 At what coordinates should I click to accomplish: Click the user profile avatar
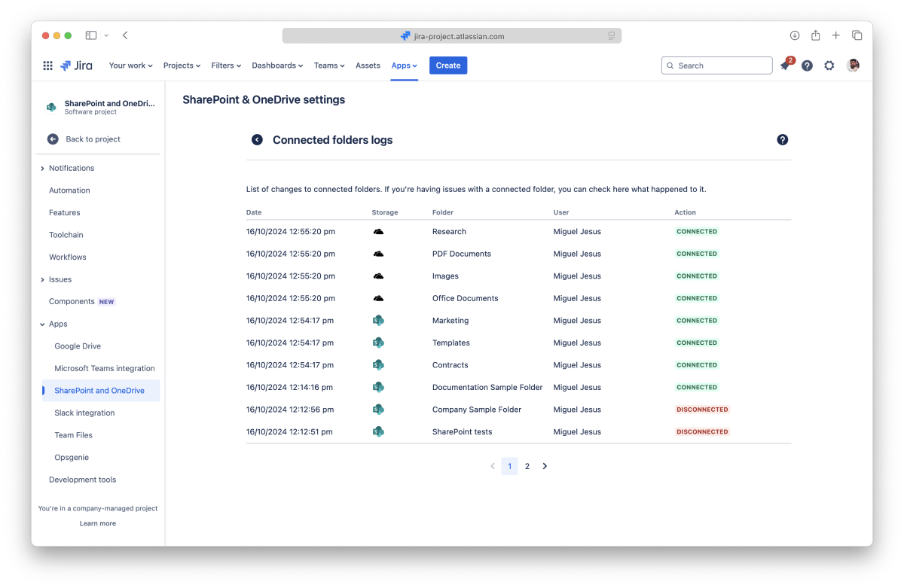(853, 66)
